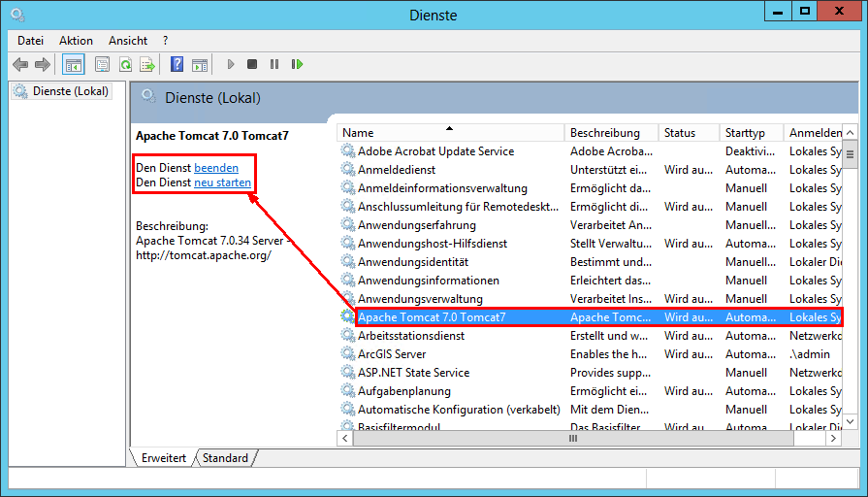
Task: Select the Anwendungshost-Hilfsdienst service
Action: click(x=433, y=244)
